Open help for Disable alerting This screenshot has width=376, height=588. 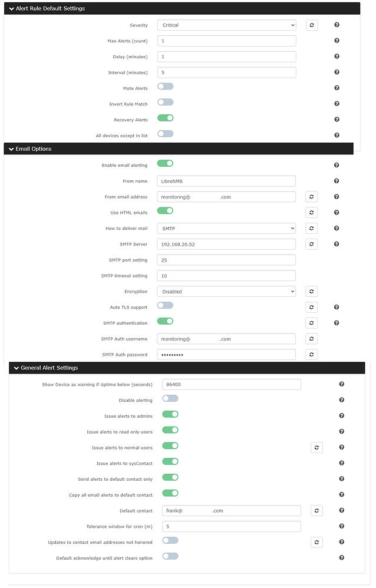point(341,399)
